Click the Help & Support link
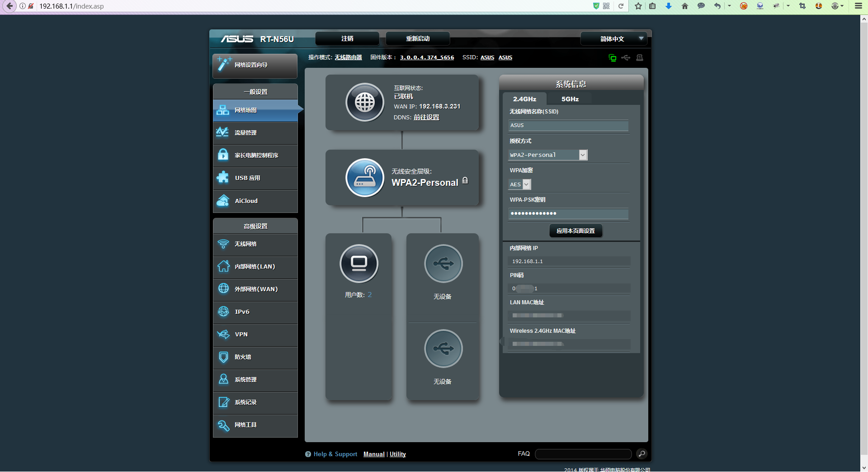The height and width of the screenshot is (472, 868). pyautogui.click(x=335, y=454)
